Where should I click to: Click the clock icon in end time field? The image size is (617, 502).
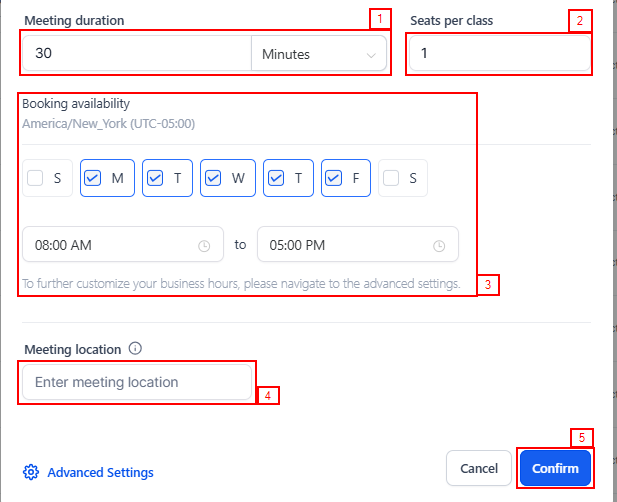click(438, 246)
